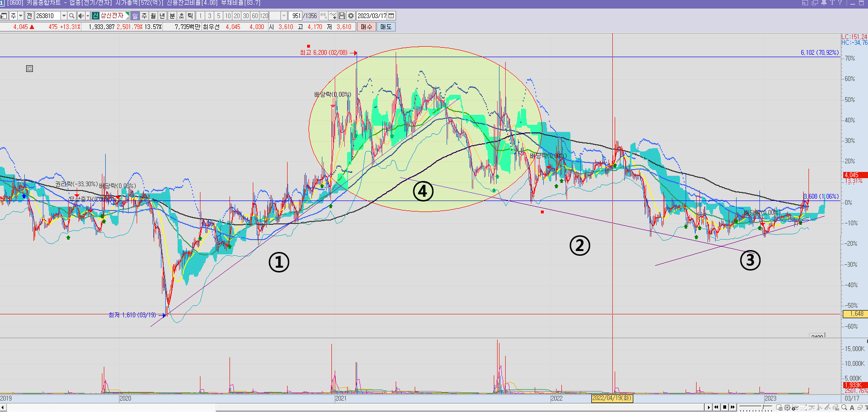Open bottom toolbar gear settings icon

click(787, 407)
